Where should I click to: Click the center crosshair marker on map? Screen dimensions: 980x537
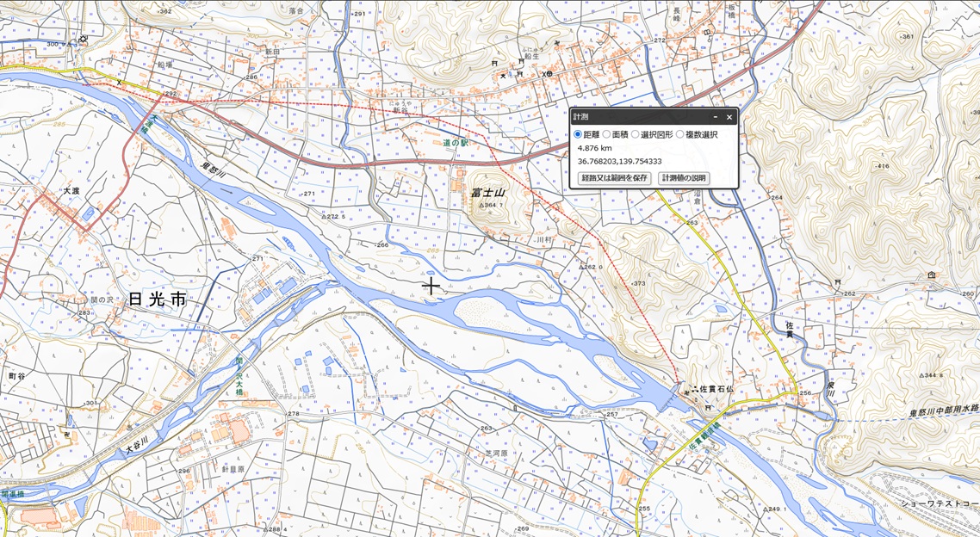(431, 287)
